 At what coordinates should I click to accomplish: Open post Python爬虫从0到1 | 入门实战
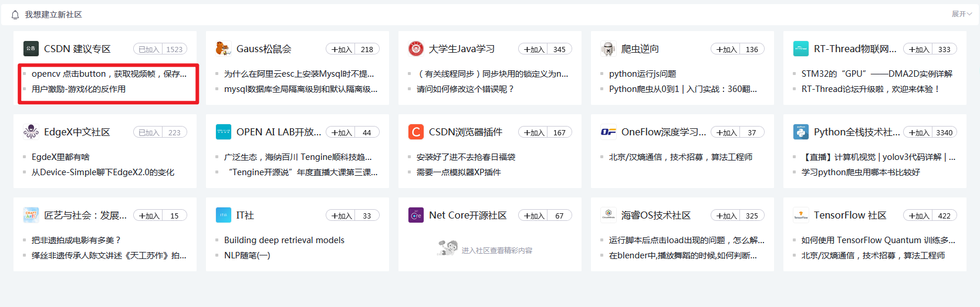683,89
